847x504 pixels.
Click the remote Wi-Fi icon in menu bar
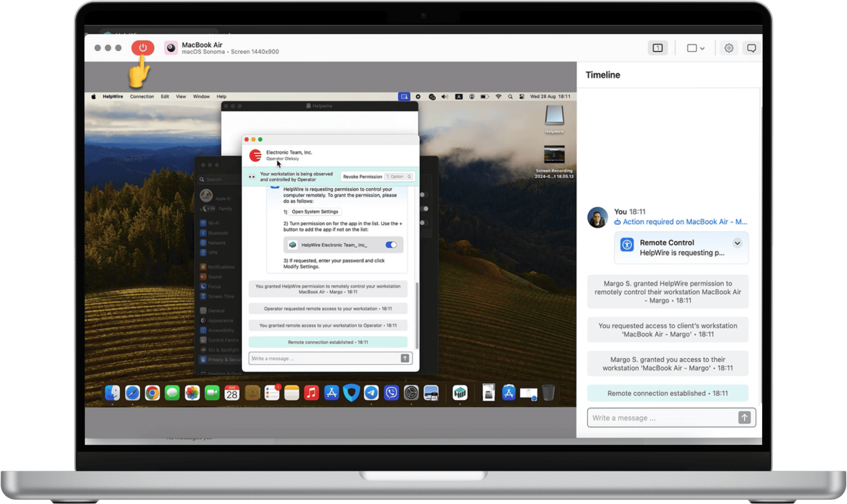click(x=498, y=97)
